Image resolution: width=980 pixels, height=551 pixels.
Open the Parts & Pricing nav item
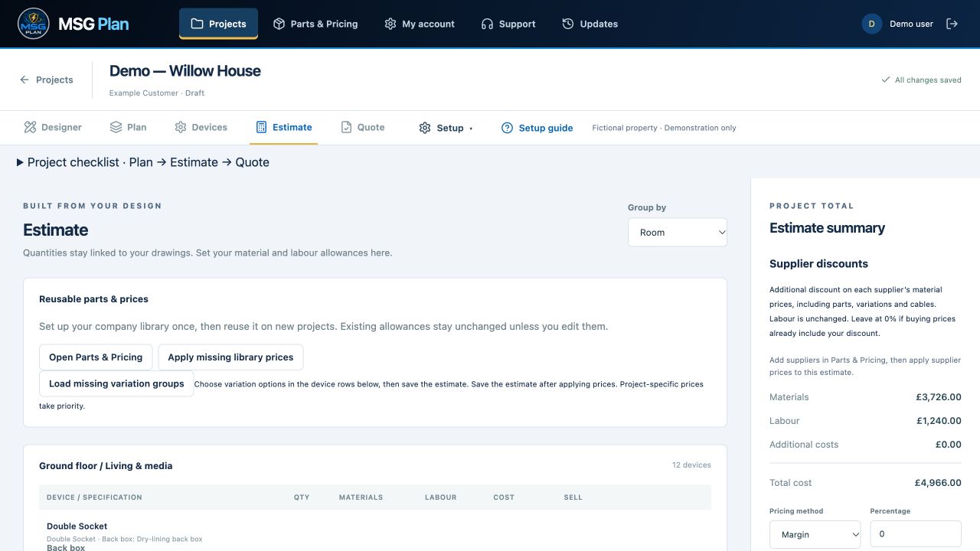pyautogui.click(x=315, y=24)
